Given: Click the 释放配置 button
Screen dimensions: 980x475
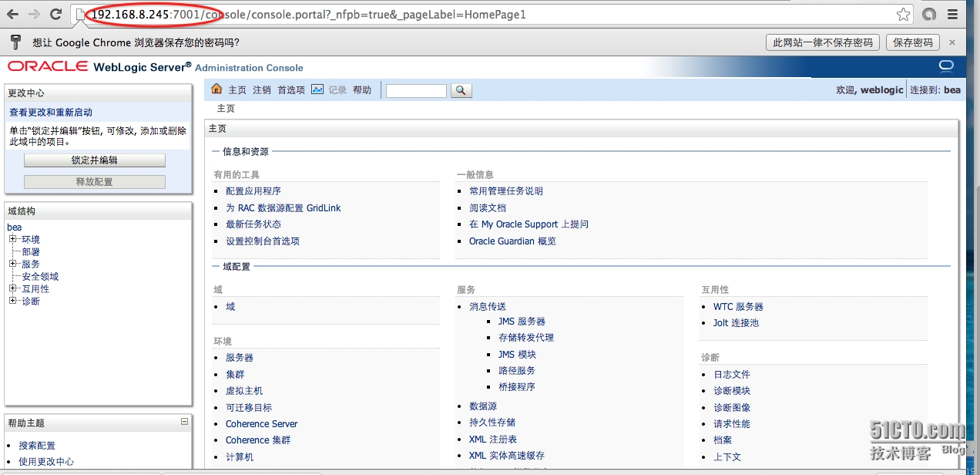Looking at the screenshot, I should pos(95,182).
